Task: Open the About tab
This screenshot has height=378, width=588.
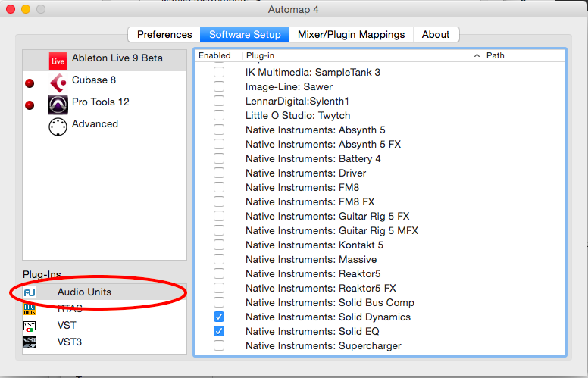Action: [436, 35]
